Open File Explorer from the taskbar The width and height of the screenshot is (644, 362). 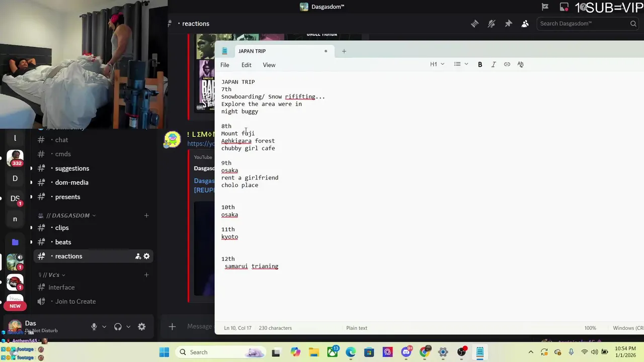click(313, 352)
